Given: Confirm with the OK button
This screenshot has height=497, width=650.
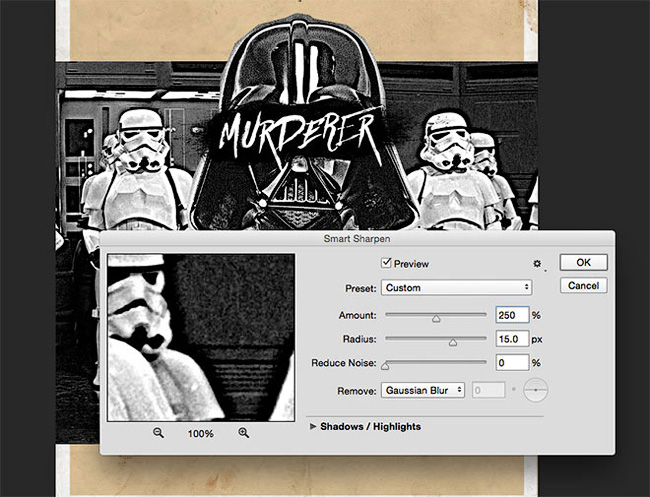Looking at the screenshot, I should pyautogui.click(x=583, y=262).
